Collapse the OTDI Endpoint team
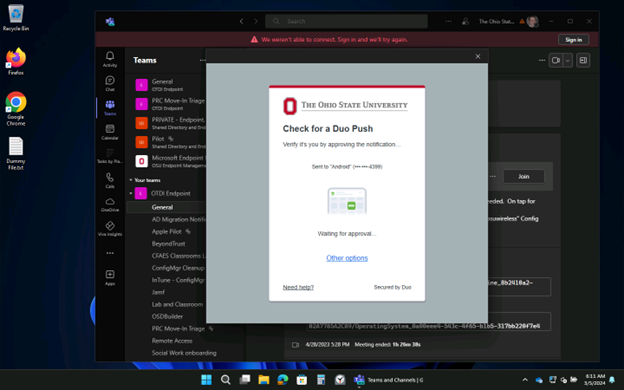624x390 pixels. point(131,193)
